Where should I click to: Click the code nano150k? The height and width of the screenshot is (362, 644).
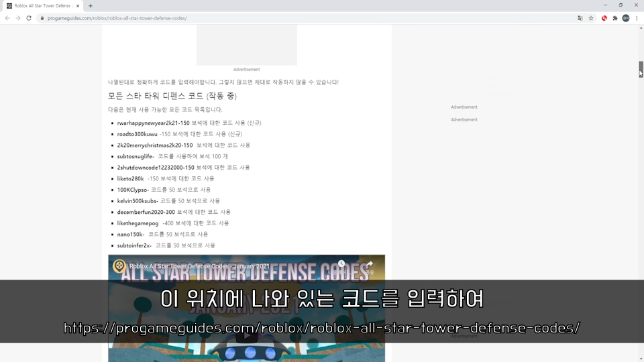129,234
